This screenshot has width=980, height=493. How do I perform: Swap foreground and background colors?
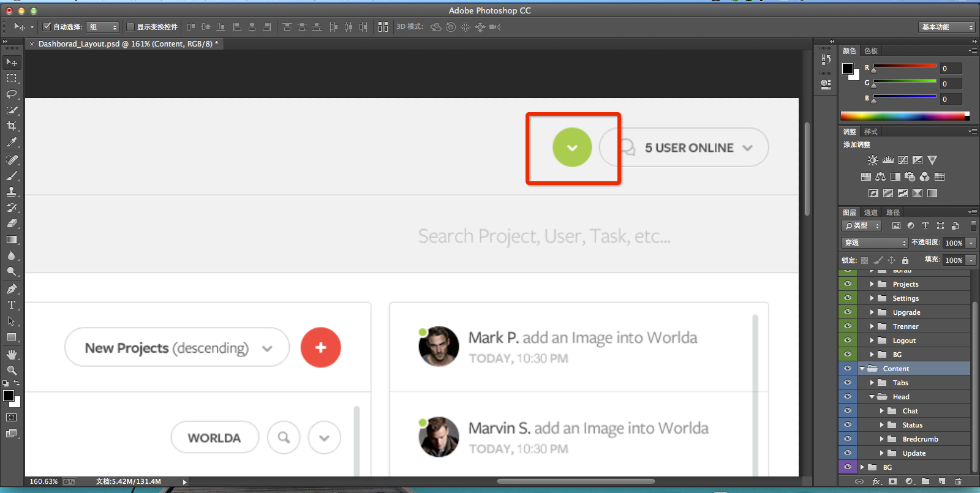[x=17, y=383]
